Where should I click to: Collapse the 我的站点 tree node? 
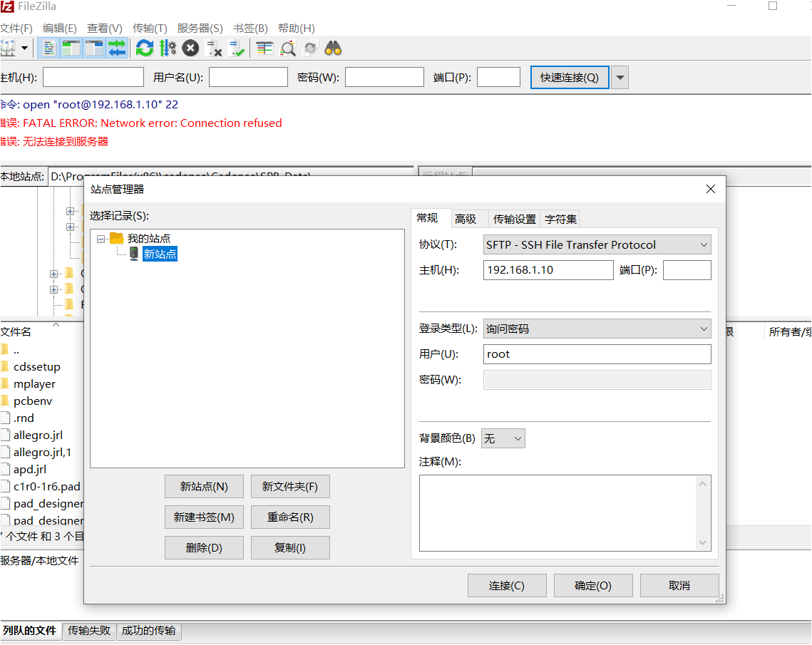(101, 238)
